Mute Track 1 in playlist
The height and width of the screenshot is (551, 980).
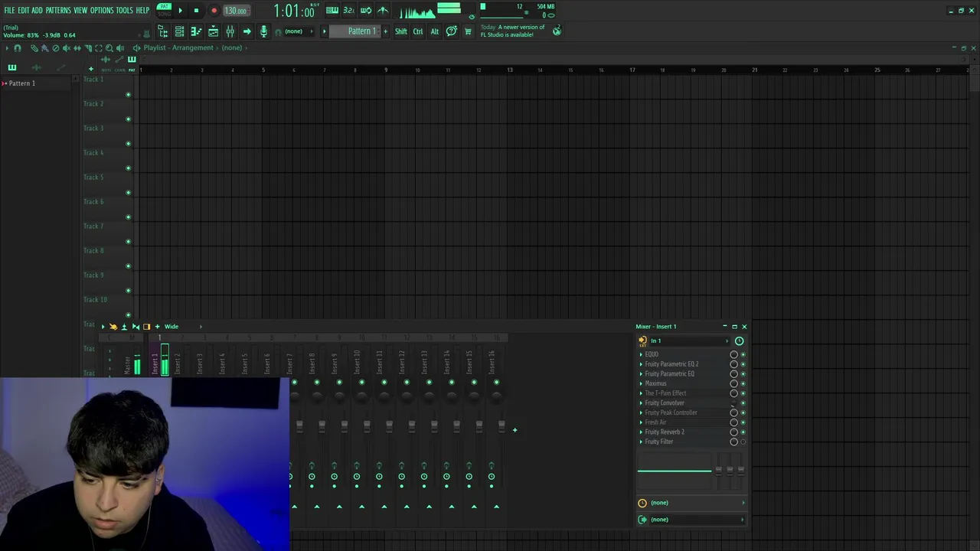(128, 95)
